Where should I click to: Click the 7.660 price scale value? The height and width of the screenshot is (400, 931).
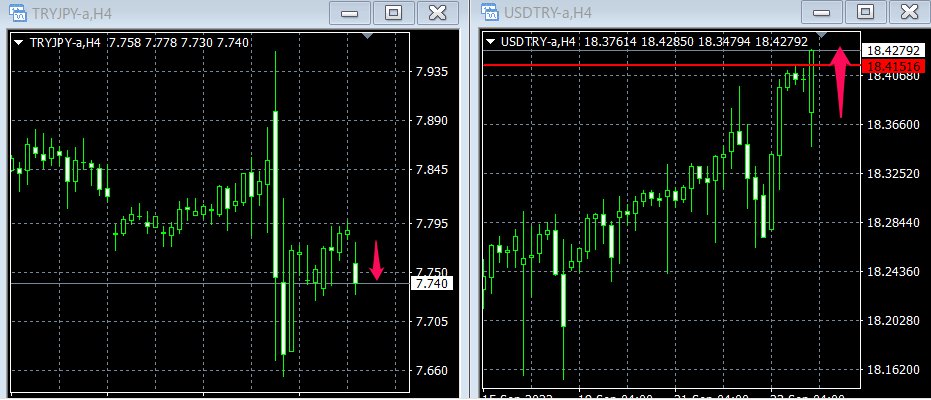(432, 371)
